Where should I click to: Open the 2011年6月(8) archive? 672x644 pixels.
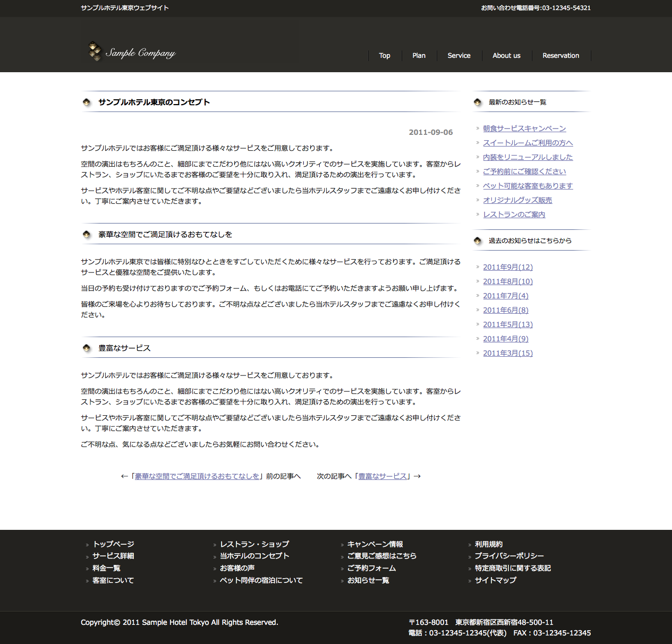[x=506, y=310]
